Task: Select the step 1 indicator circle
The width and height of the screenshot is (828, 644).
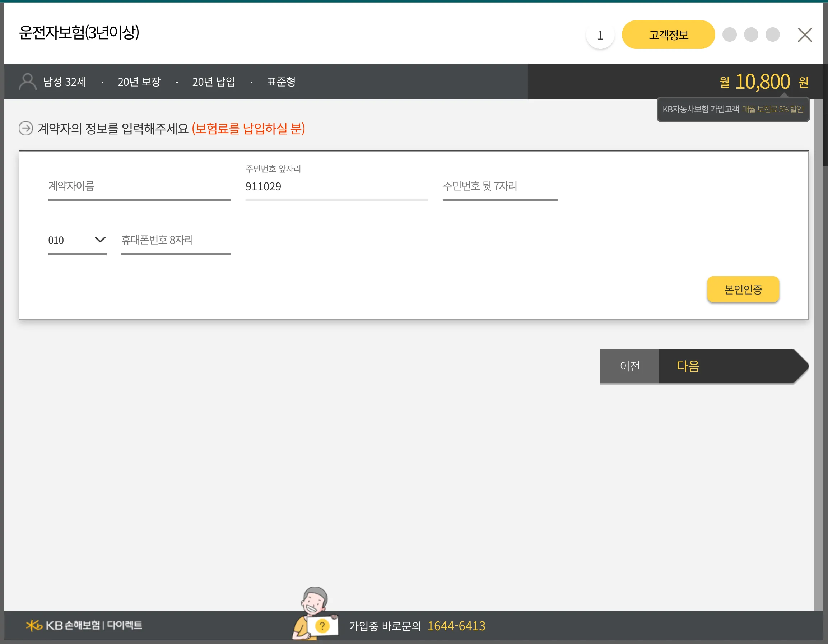Action: coord(600,34)
